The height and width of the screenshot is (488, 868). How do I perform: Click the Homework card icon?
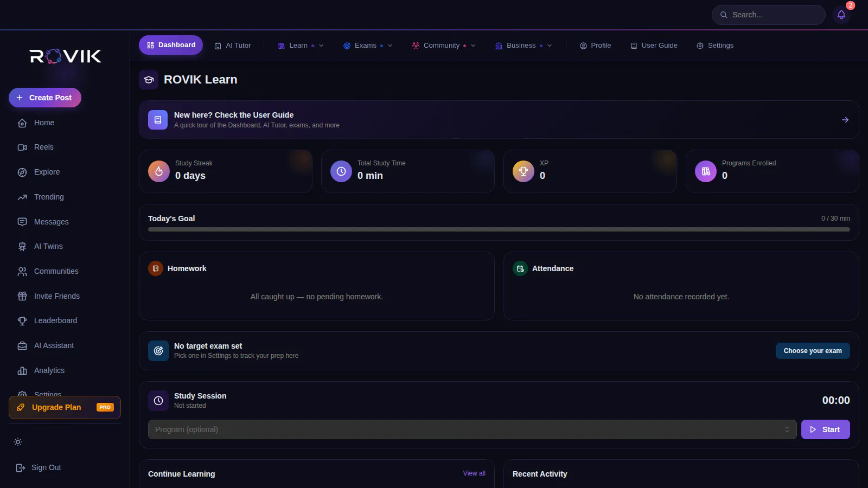click(x=156, y=268)
